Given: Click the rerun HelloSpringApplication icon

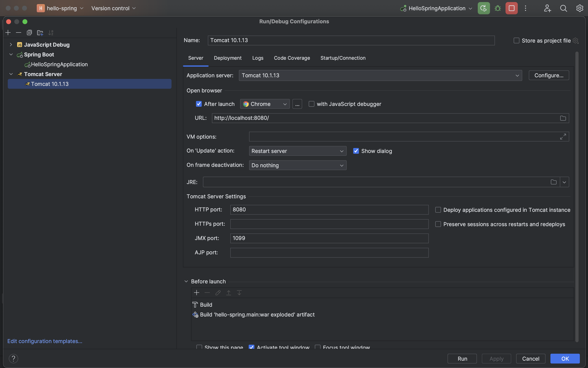Looking at the screenshot, I should (x=483, y=8).
